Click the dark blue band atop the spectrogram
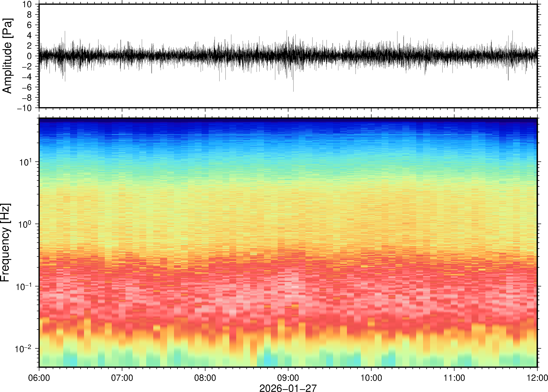Viewport: 548px width, 392px height. pyautogui.click(x=288, y=121)
